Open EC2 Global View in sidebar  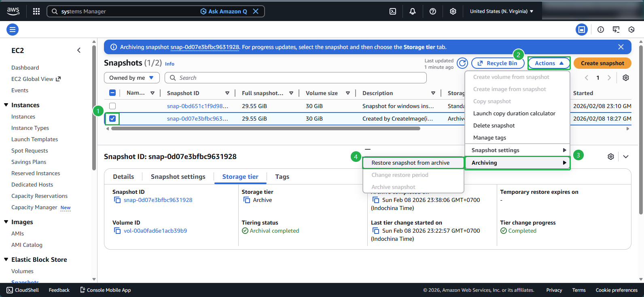click(x=36, y=79)
